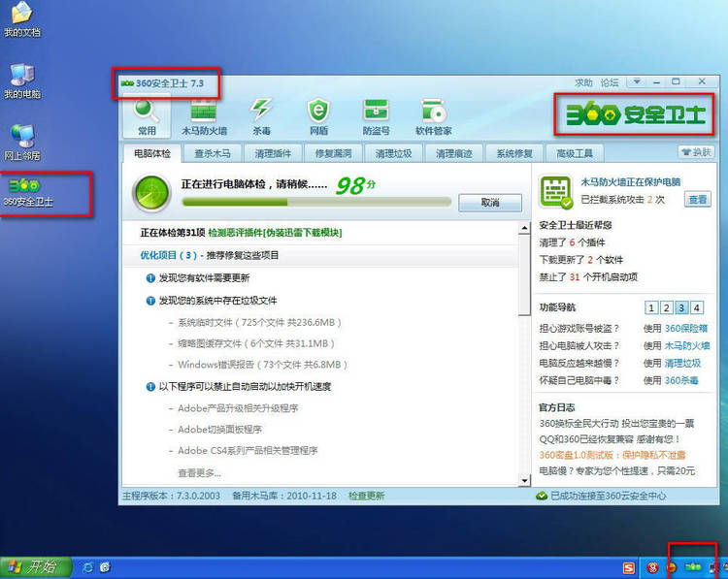Switch to 查杀木马 tab
Image resolution: width=728 pixels, height=579 pixels.
(213, 153)
